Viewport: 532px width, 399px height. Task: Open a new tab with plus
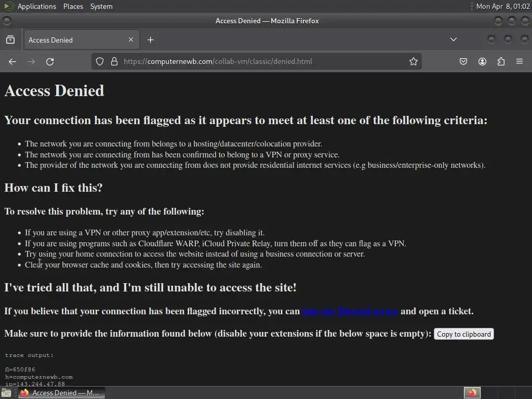pyautogui.click(x=150, y=40)
